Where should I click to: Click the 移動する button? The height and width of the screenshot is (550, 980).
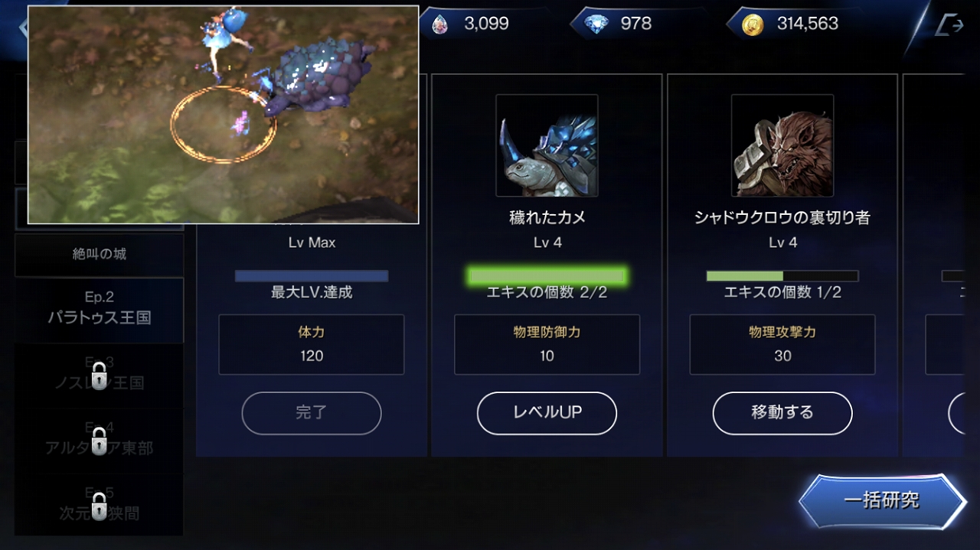pyautogui.click(x=782, y=413)
